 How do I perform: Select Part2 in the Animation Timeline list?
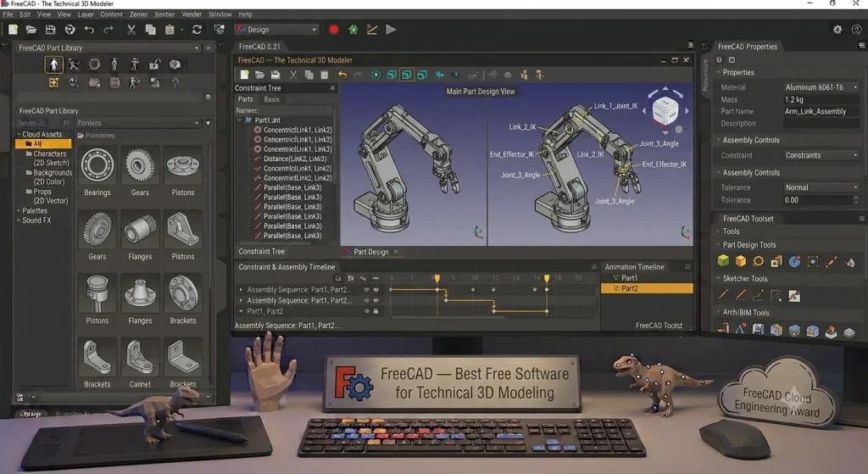pyautogui.click(x=647, y=288)
